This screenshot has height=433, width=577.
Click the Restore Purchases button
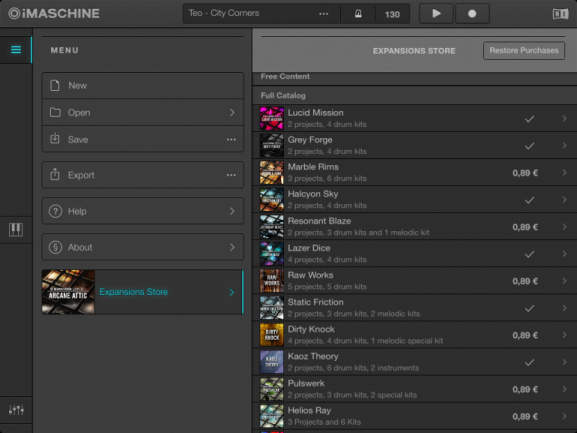click(524, 51)
